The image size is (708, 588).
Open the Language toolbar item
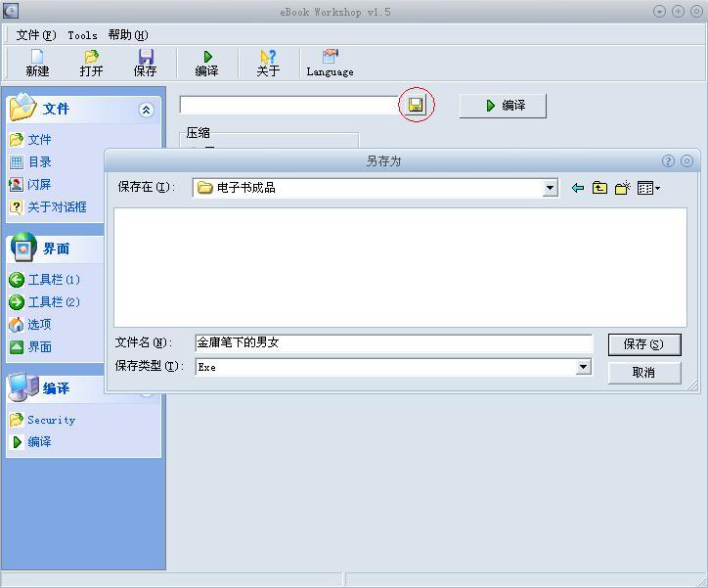pyautogui.click(x=331, y=63)
